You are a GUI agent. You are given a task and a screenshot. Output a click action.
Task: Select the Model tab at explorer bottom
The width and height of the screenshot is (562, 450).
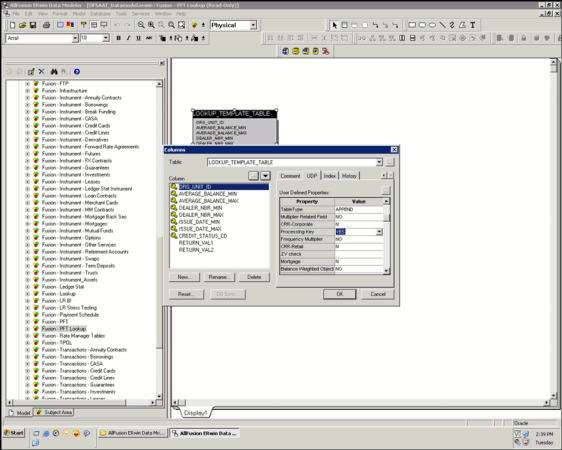pyautogui.click(x=19, y=413)
